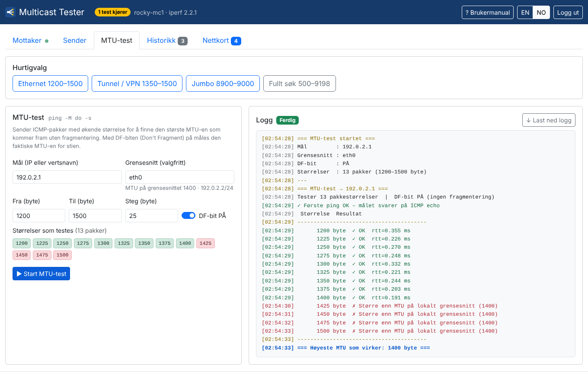Click log line 1200 byte OK rtt=0.355
Image resolution: width=588 pixels, height=372 pixels.
point(336,231)
